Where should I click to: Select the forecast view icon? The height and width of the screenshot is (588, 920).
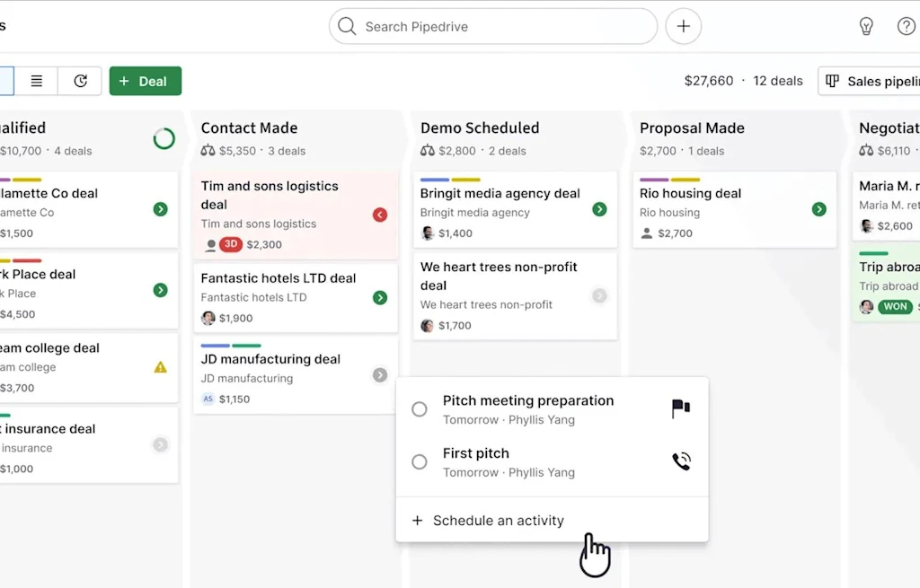[79, 80]
